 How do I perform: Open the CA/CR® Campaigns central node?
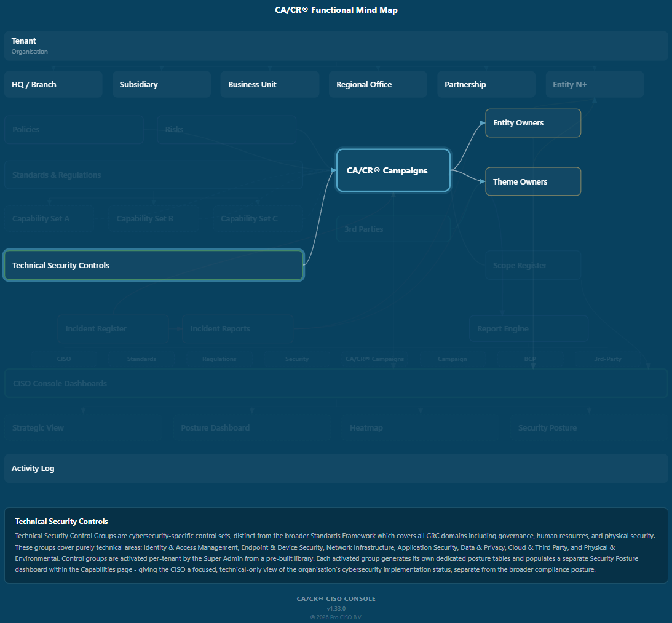coord(393,170)
